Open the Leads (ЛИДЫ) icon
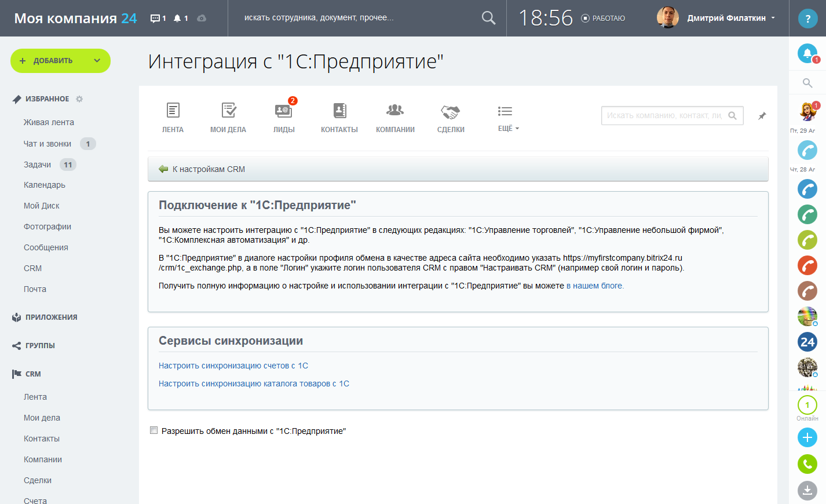 tap(284, 111)
